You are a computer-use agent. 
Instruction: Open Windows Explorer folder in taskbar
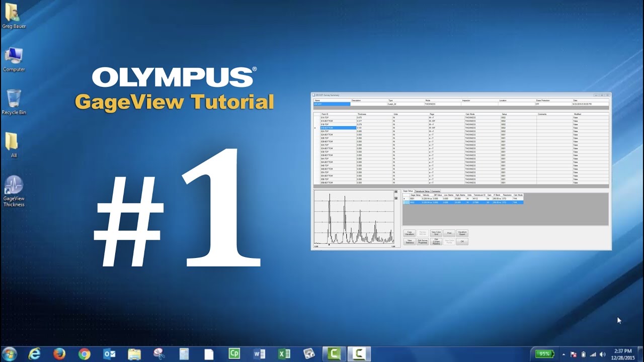click(134, 354)
